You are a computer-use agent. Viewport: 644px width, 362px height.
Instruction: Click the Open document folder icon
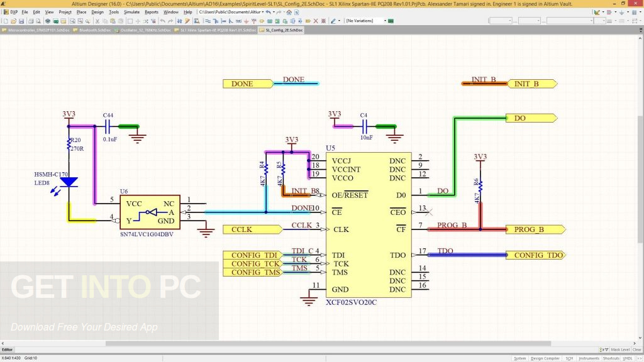(14, 21)
